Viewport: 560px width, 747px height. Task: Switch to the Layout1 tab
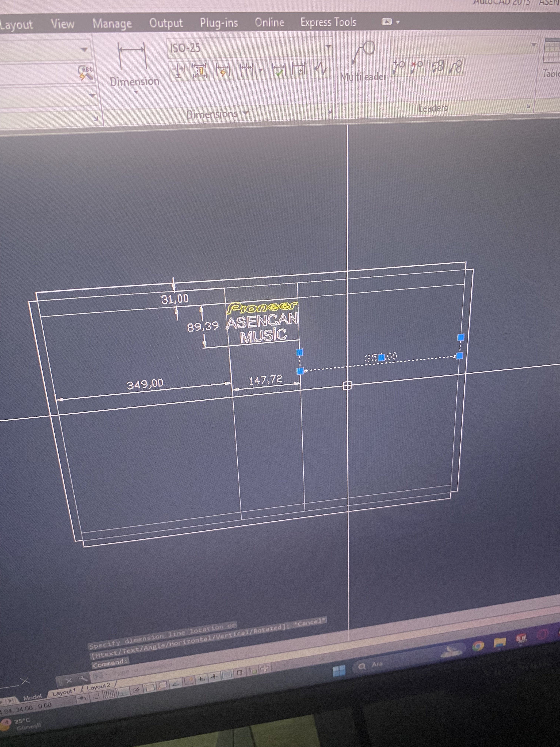click(x=64, y=692)
